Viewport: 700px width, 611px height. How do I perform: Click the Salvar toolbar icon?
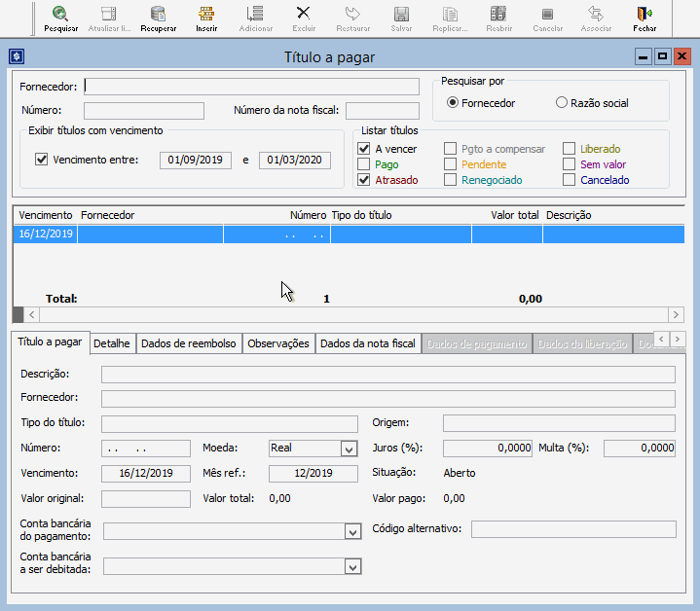click(401, 17)
